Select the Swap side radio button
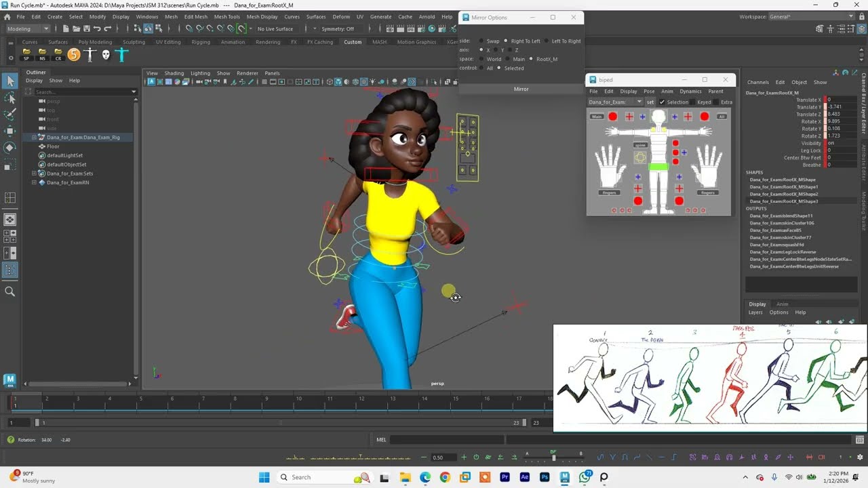The image size is (868, 488). pyautogui.click(x=481, y=41)
